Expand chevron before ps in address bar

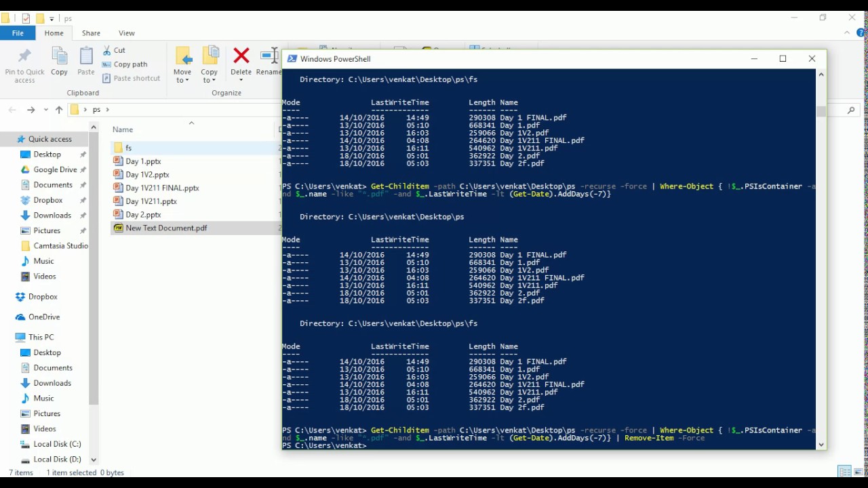(x=85, y=110)
